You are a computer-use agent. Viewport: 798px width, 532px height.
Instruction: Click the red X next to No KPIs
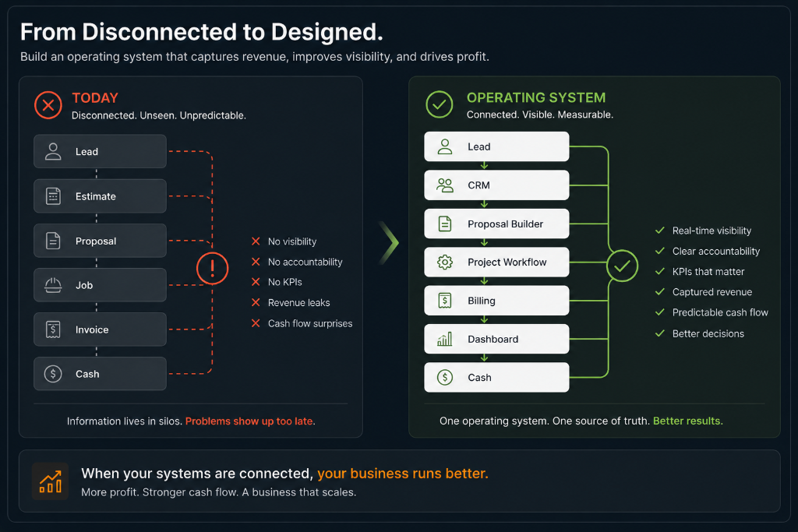(x=256, y=282)
